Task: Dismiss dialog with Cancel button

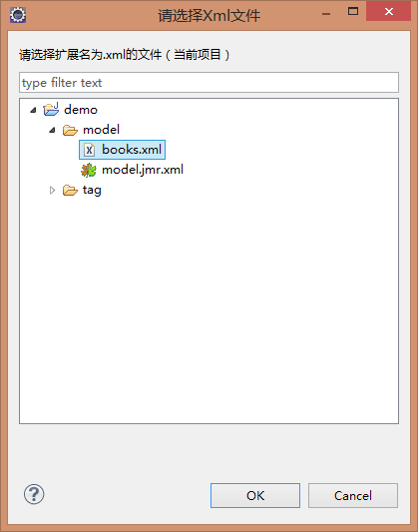Action: click(353, 495)
